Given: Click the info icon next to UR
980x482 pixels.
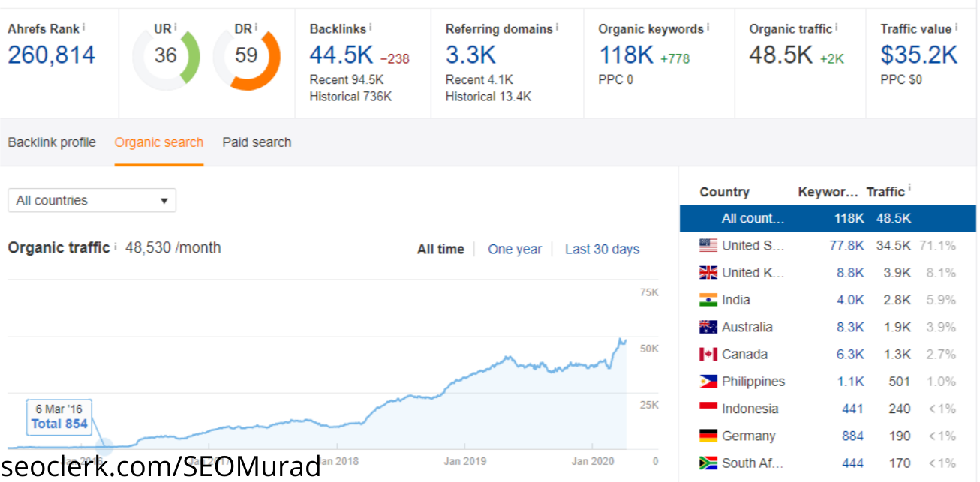Looking at the screenshot, I should tap(176, 28).
